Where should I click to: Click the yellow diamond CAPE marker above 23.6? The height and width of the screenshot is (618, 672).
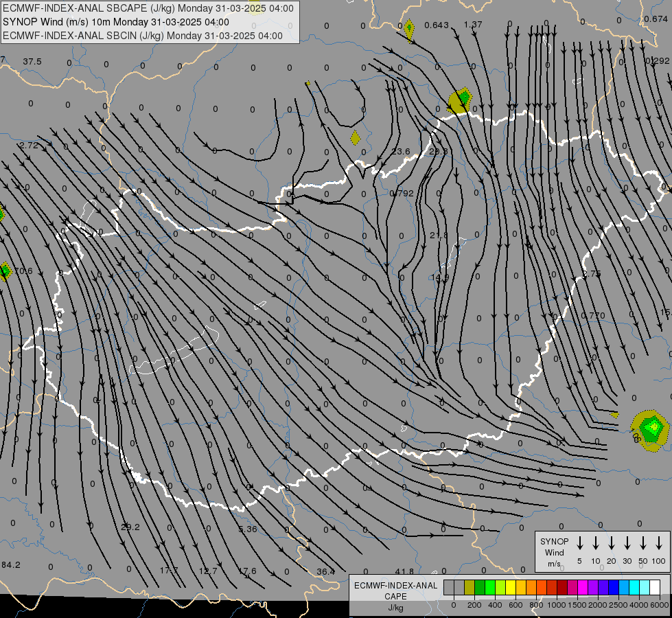coord(356,138)
